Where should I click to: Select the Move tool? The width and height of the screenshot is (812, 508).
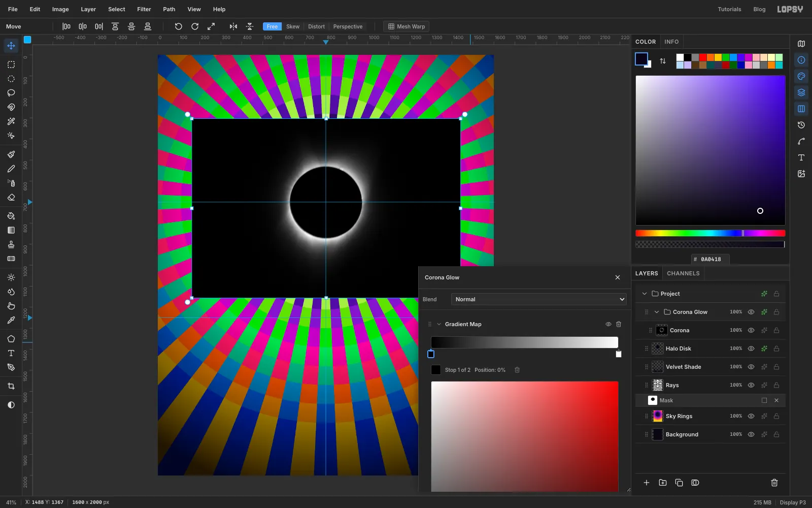click(x=11, y=46)
